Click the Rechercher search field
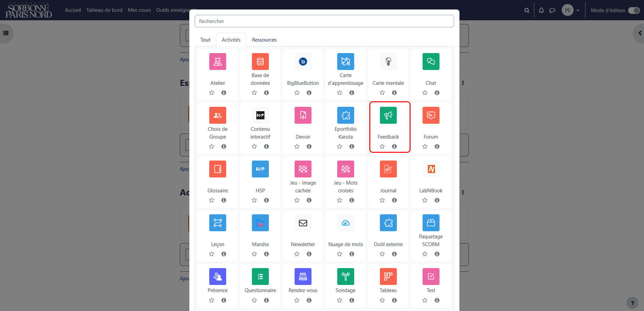Image resolution: width=644 pixels, height=311 pixels. coord(324,21)
